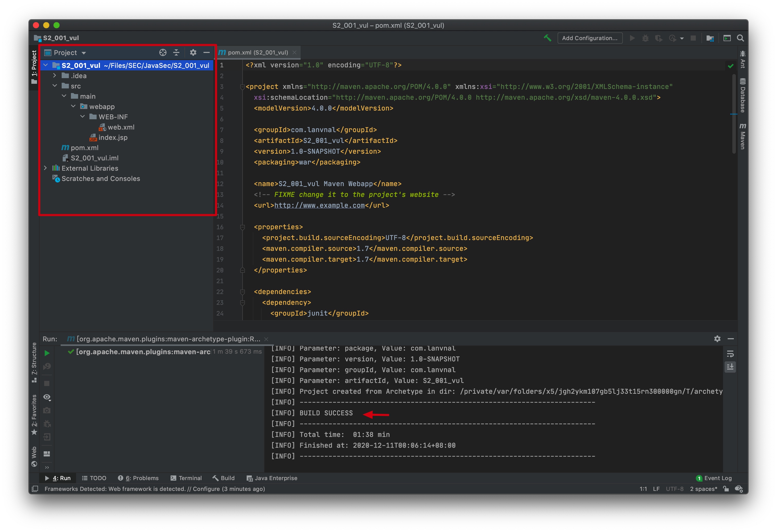Click the 1:1 caret position indicator
Image resolution: width=777 pixels, height=532 pixels.
pos(643,489)
